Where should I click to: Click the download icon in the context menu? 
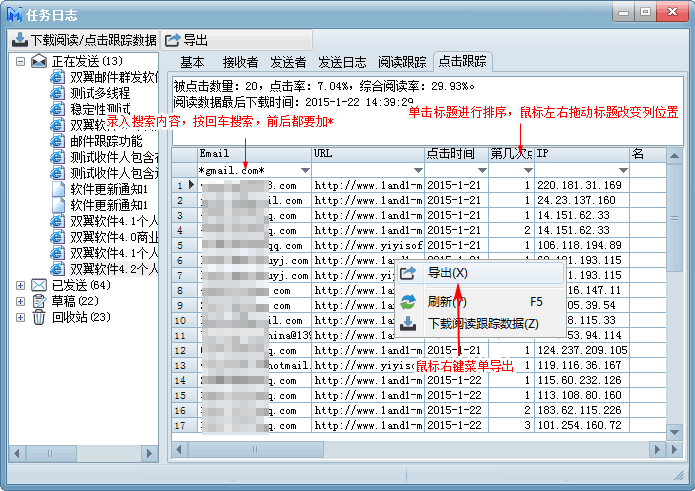pyautogui.click(x=408, y=323)
